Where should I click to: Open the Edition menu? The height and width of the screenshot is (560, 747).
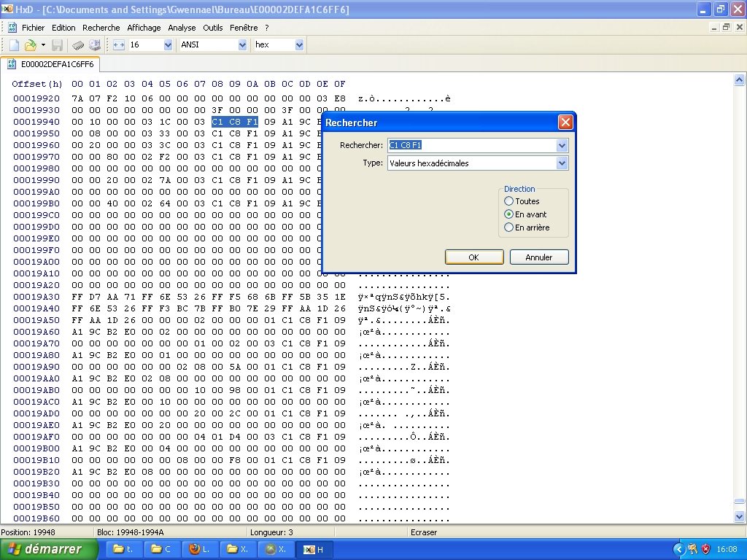[x=63, y=28]
